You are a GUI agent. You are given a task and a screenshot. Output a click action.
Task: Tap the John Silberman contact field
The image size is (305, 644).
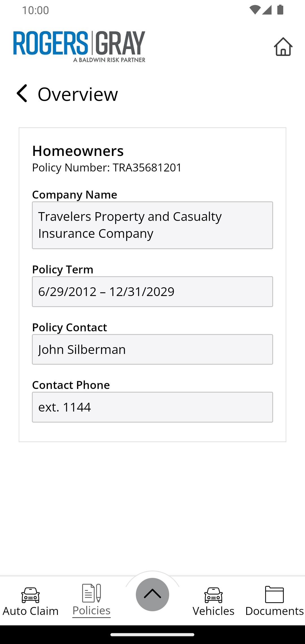pyautogui.click(x=152, y=349)
